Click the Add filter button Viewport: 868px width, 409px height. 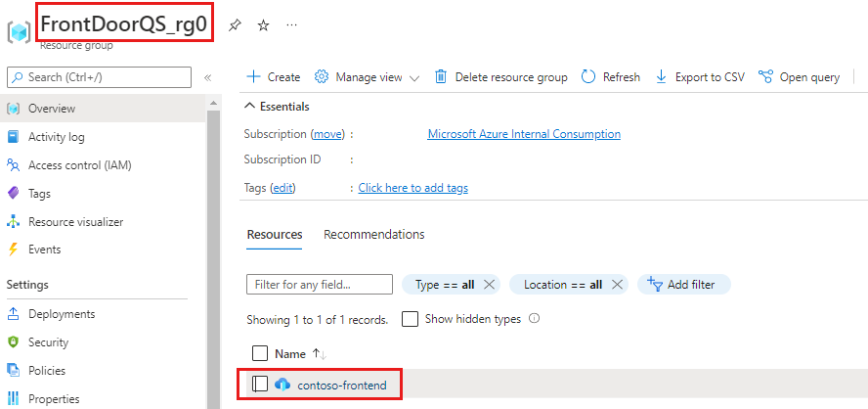tap(684, 285)
